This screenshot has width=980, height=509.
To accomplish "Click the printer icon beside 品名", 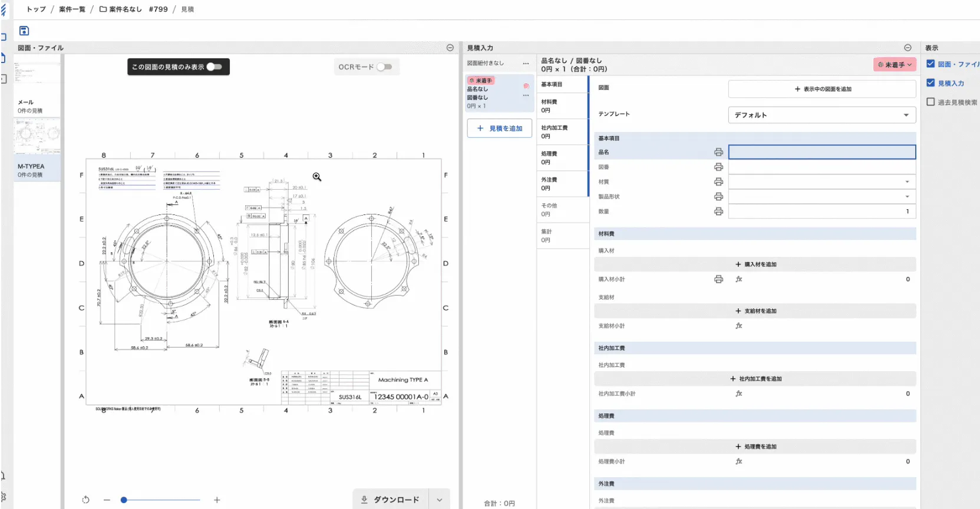I will (718, 152).
